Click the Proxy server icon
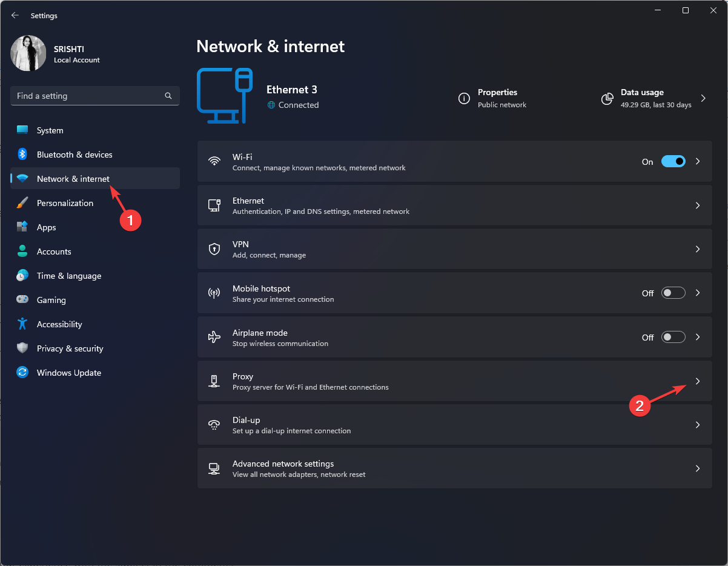Screen dimensions: 728x566 [214, 381]
